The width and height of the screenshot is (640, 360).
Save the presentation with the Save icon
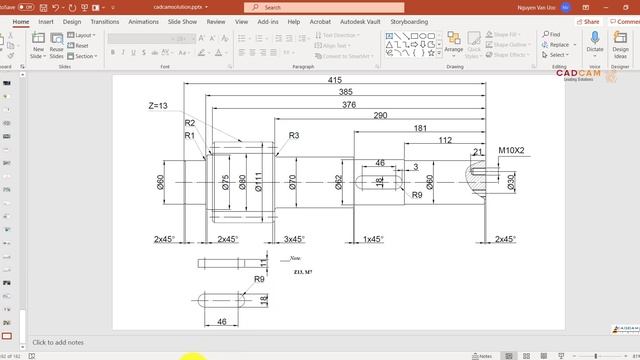point(43,7)
